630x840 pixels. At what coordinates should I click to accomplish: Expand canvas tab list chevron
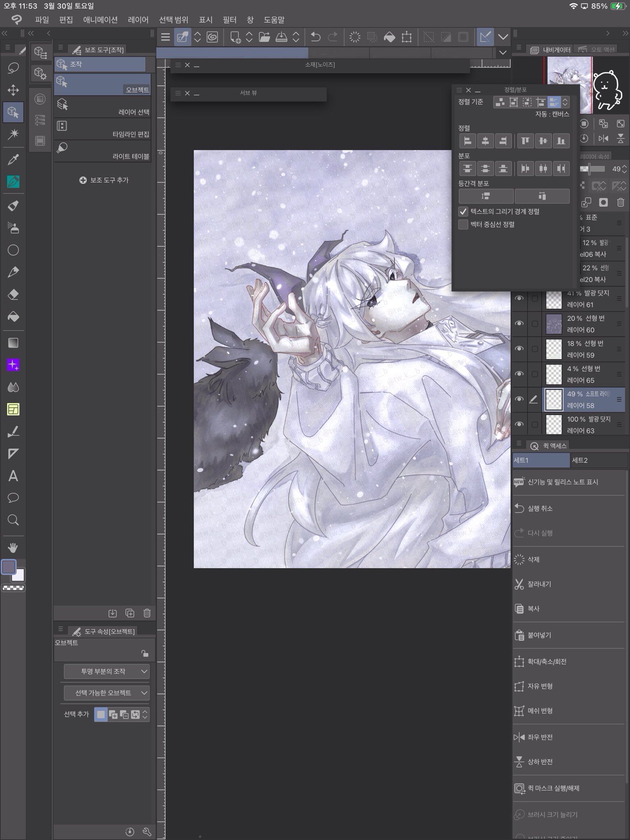(503, 52)
